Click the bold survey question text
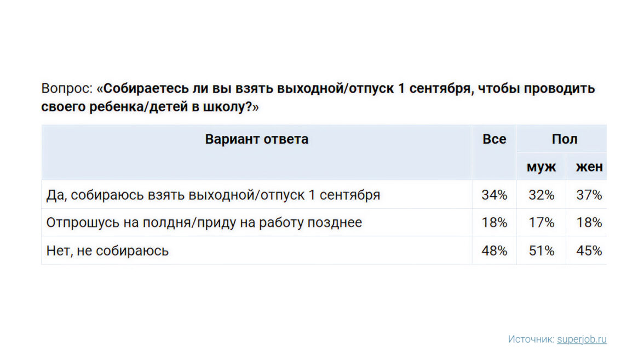 coord(348,89)
